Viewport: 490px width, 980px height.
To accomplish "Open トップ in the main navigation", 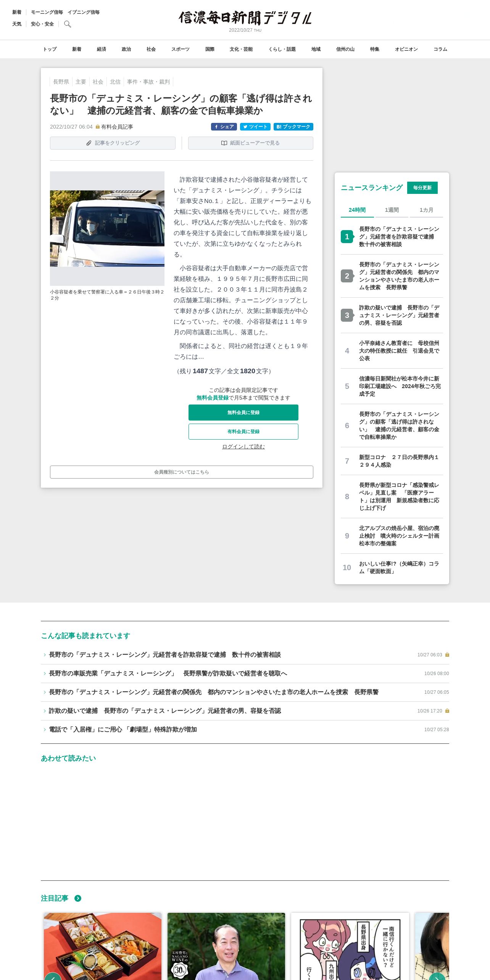I will pos(50,49).
